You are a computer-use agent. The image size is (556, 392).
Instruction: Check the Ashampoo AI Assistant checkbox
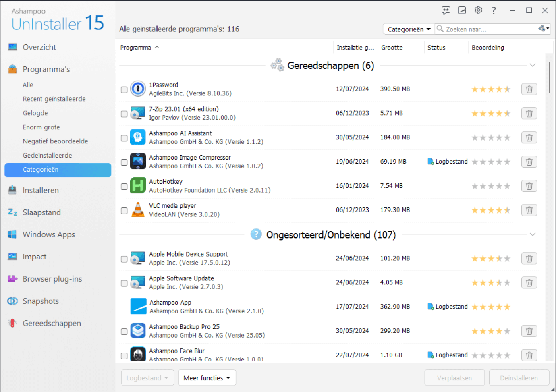124,138
